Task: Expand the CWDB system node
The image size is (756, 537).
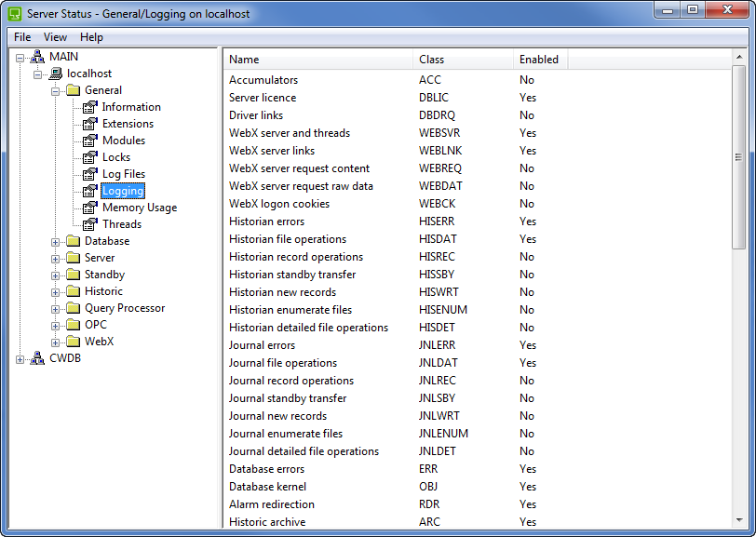Action: coord(20,359)
